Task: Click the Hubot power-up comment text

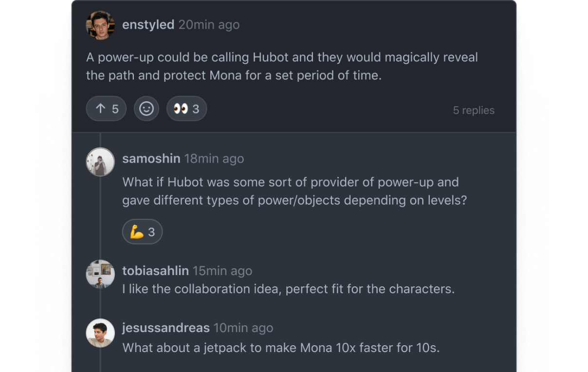Action: click(x=282, y=66)
